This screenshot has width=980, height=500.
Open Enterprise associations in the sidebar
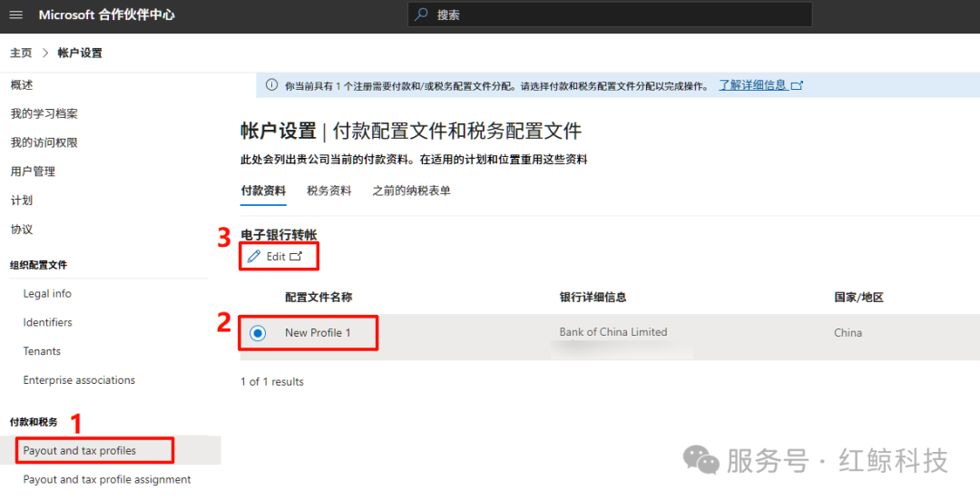click(79, 380)
